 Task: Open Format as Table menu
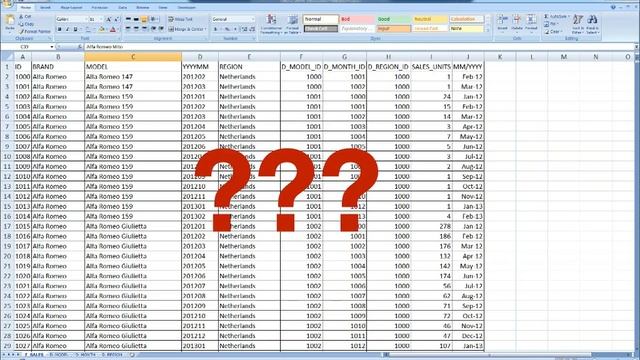[x=293, y=24]
